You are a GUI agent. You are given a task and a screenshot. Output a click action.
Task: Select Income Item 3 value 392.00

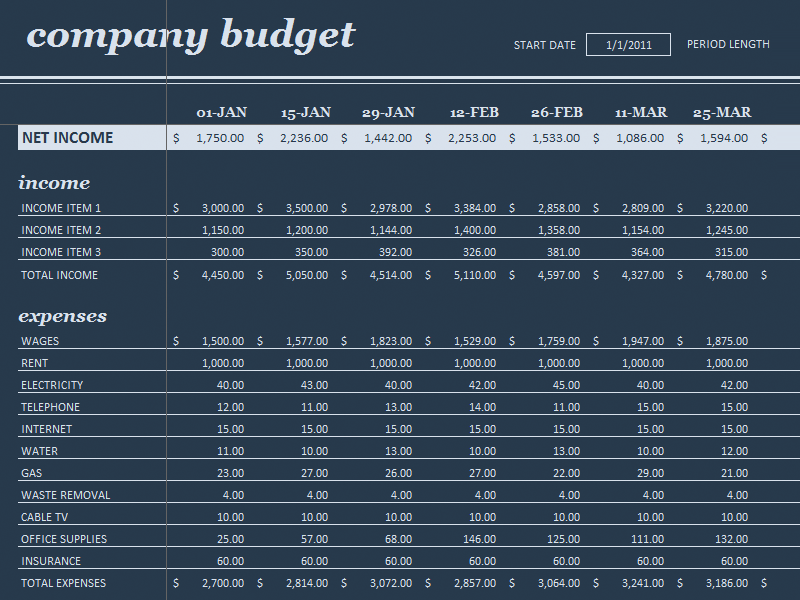[x=395, y=252]
